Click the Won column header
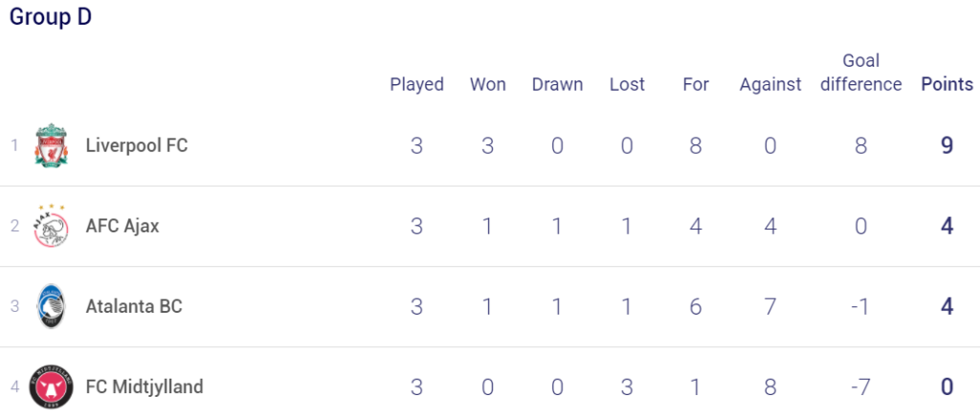The width and height of the screenshot is (980, 417). pos(488,84)
